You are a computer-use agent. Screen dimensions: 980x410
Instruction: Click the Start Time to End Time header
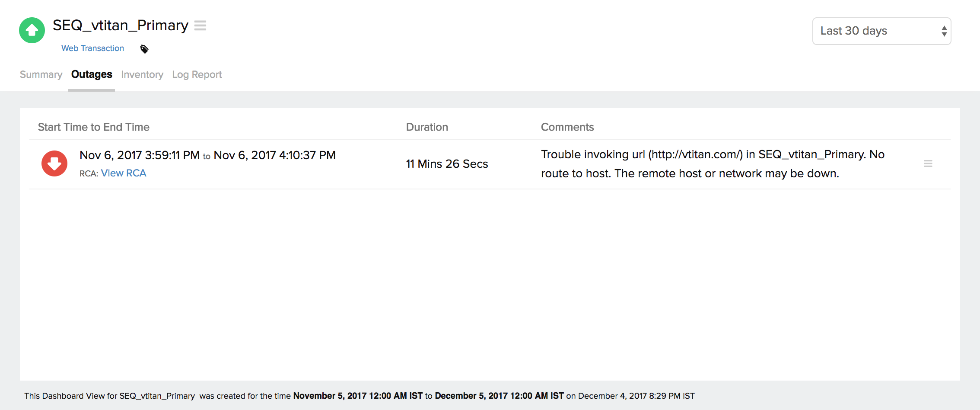[x=94, y=127]
